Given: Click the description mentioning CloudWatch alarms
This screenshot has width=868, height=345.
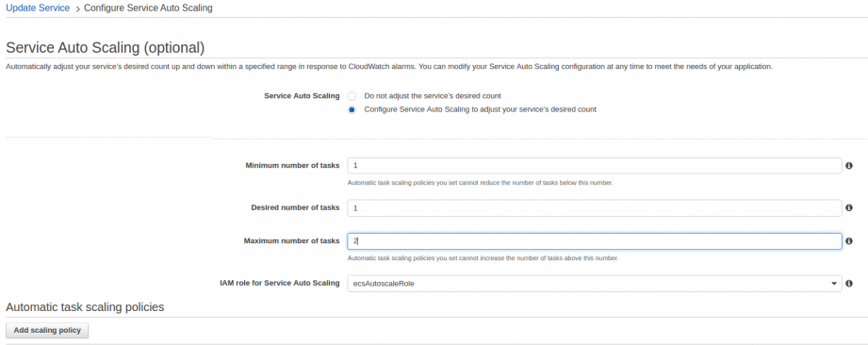Looking at the screenshot, I should pos(388,66).
